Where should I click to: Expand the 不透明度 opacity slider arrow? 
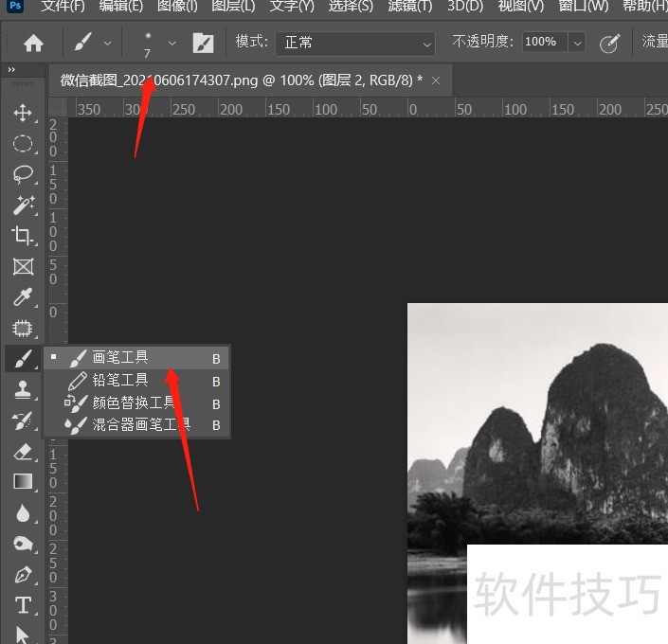point(578,43)
